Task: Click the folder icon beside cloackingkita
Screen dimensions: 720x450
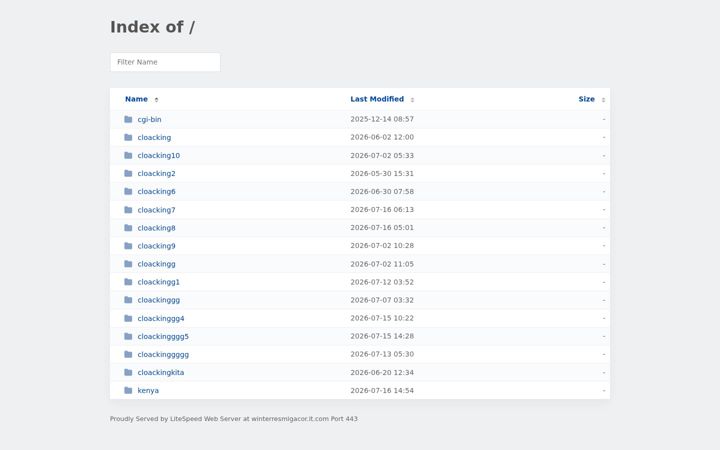Action: (128, 372)
